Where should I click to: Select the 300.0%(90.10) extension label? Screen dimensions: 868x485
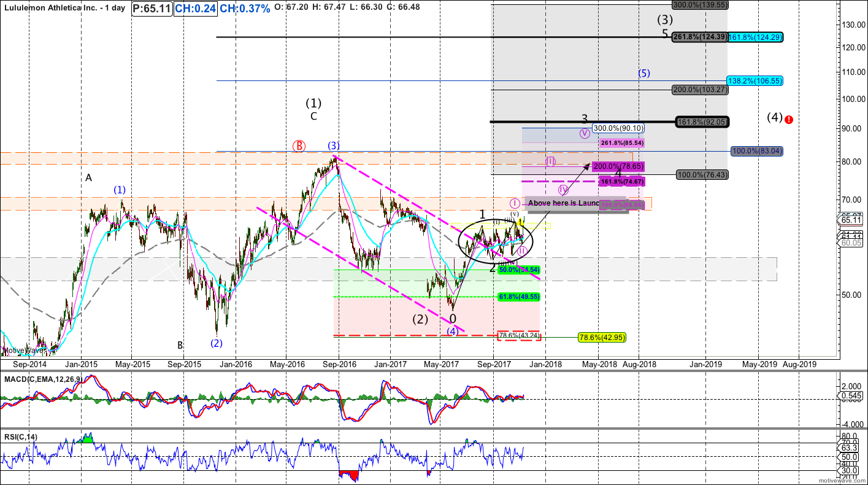618,129
